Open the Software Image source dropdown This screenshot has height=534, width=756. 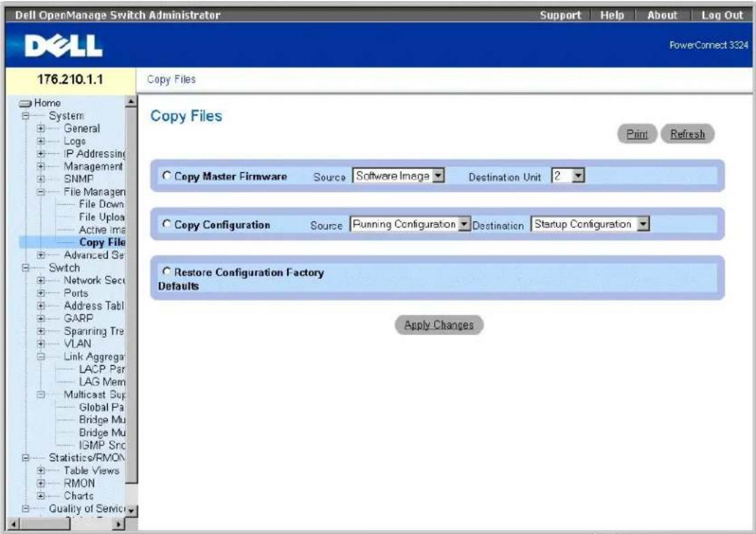(x=398, y=176)
